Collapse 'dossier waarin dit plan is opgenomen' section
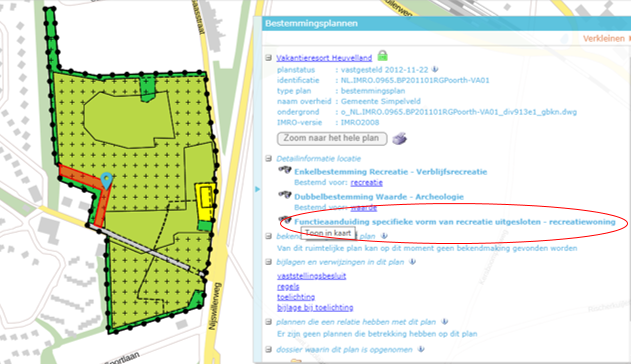The image size is (631, 364). pyautogui.click(x=268, y=350)
